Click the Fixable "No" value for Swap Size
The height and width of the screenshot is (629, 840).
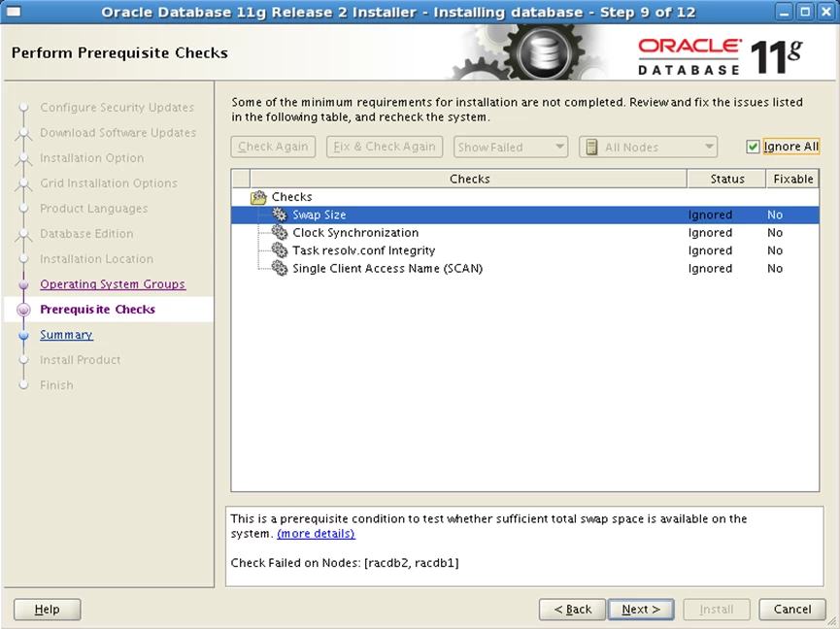[x=775, y=215]
